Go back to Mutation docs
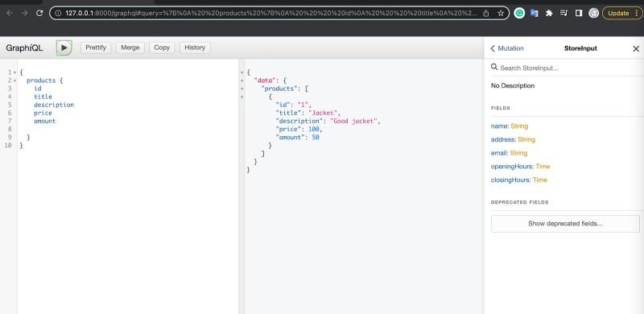The height and width of the screenshot is (314, 644). click(x=507, y=48)
